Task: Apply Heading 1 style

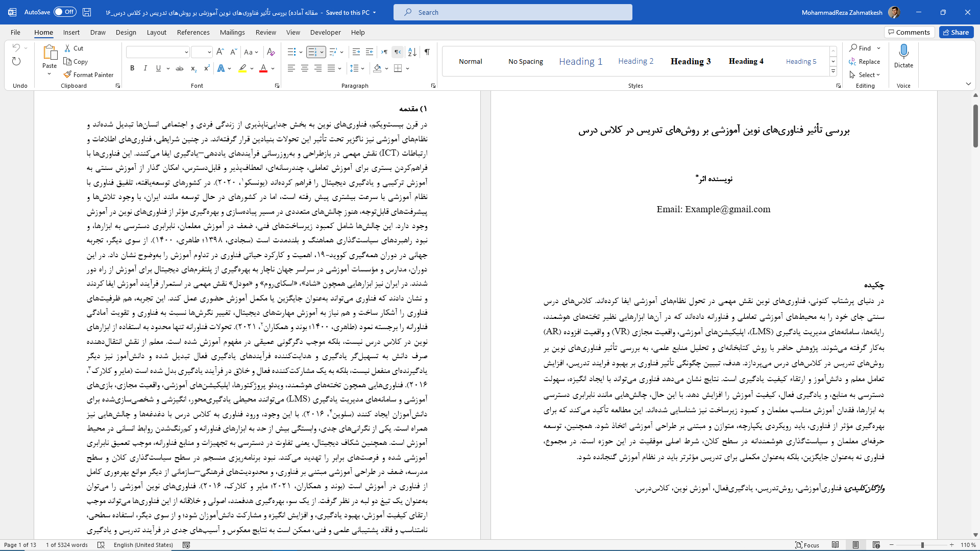Action: pos(580,61)
